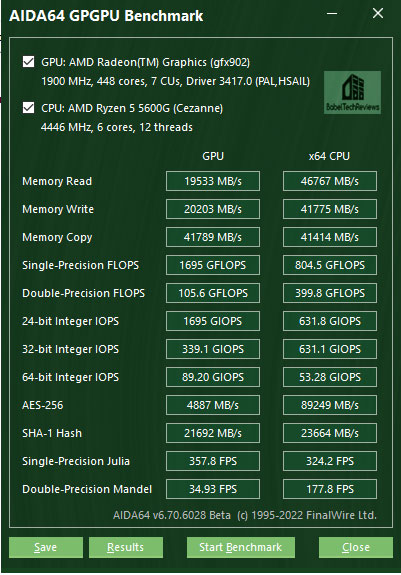Screen dimensions: 401x575
Task: Close window using the X icon
Action: [378, 14]
